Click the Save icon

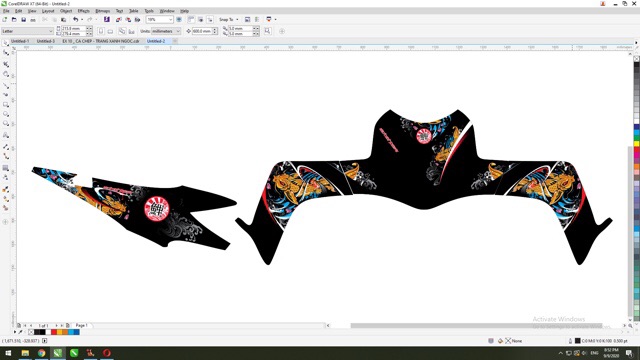[x=23, y=20]
